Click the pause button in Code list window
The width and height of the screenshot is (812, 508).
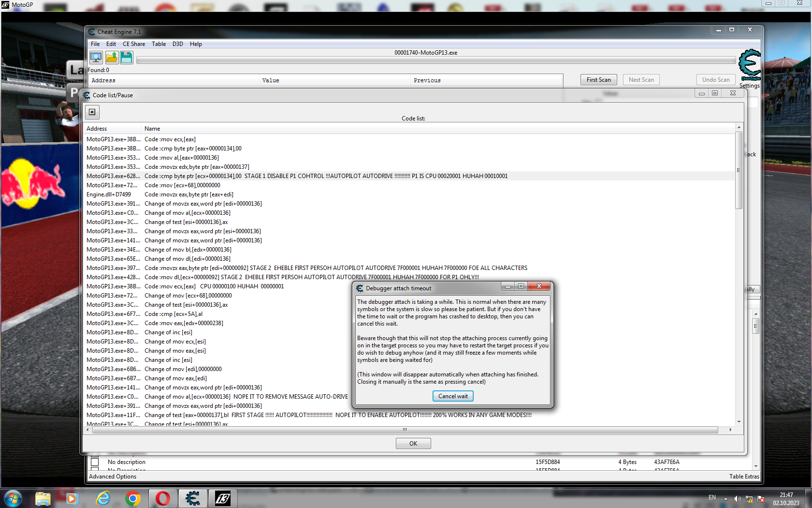pos(92,112)
